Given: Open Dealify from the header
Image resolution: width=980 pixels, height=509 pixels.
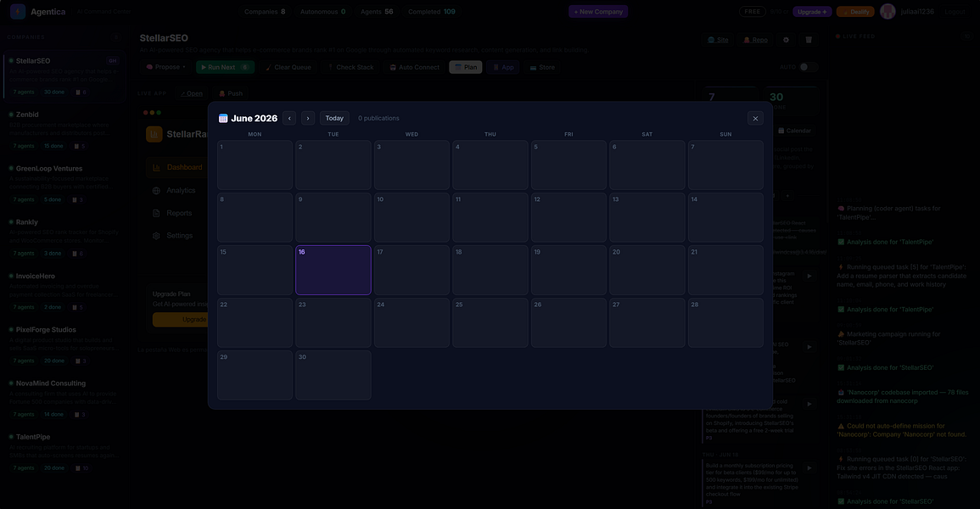Looking at the screenshot, I should [x=855, y=11].
